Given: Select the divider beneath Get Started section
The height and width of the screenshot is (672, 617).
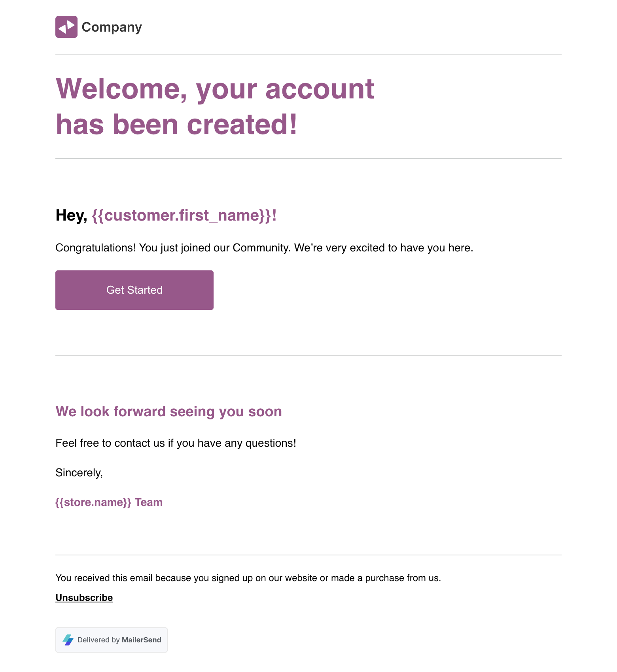Looking at the screenshot, I should [308, 356].
